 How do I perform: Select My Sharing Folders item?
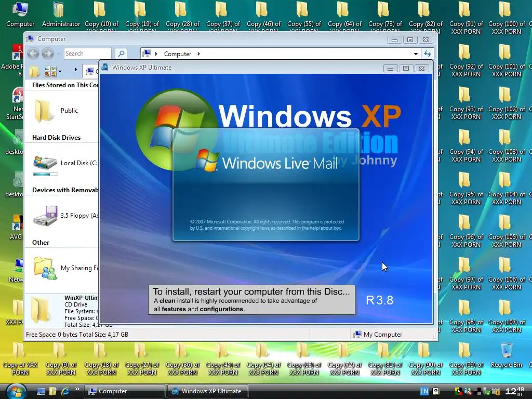coord(65,269)
